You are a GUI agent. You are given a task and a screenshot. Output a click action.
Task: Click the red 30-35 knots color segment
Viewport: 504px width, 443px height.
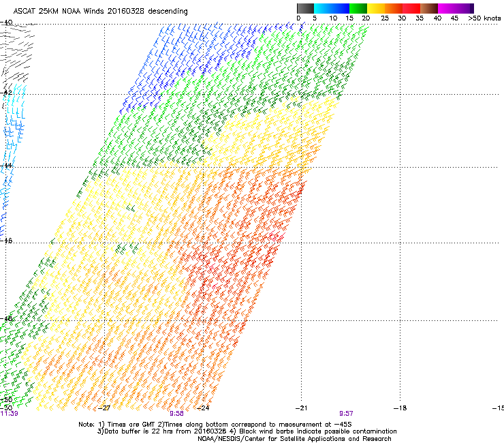click(x=411, y=8)
